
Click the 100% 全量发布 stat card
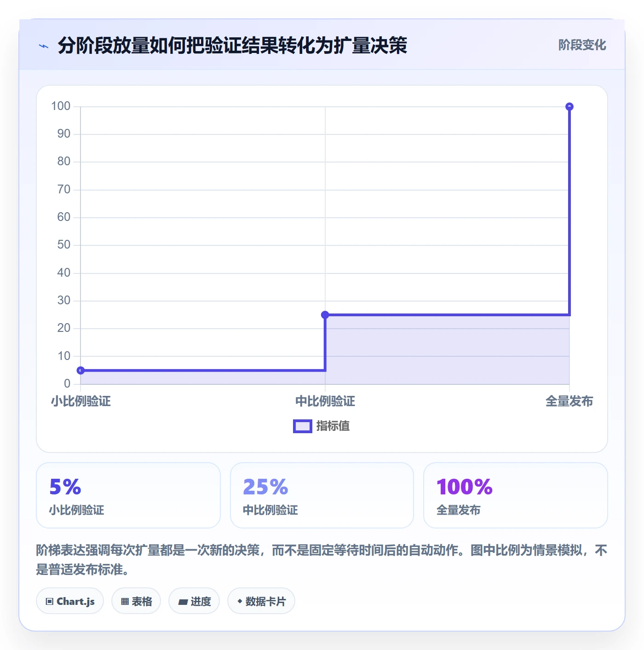pyautogui.click(x=516, y=495)
